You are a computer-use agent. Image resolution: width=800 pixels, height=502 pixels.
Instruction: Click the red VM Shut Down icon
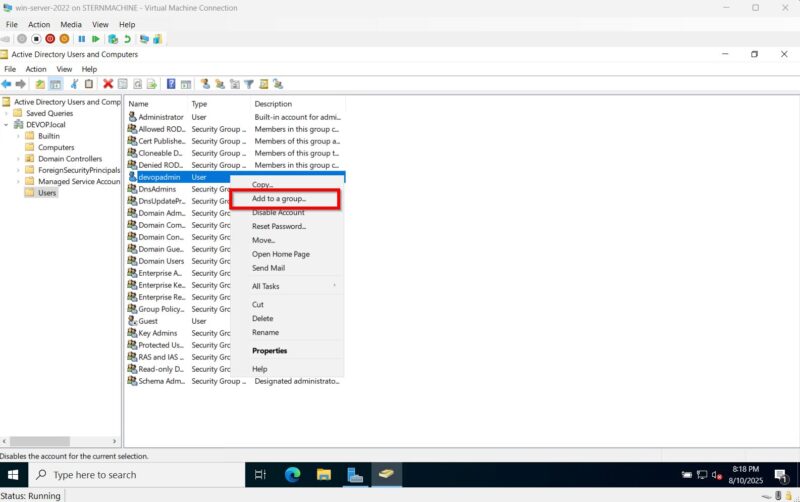(x=50, y=39)
